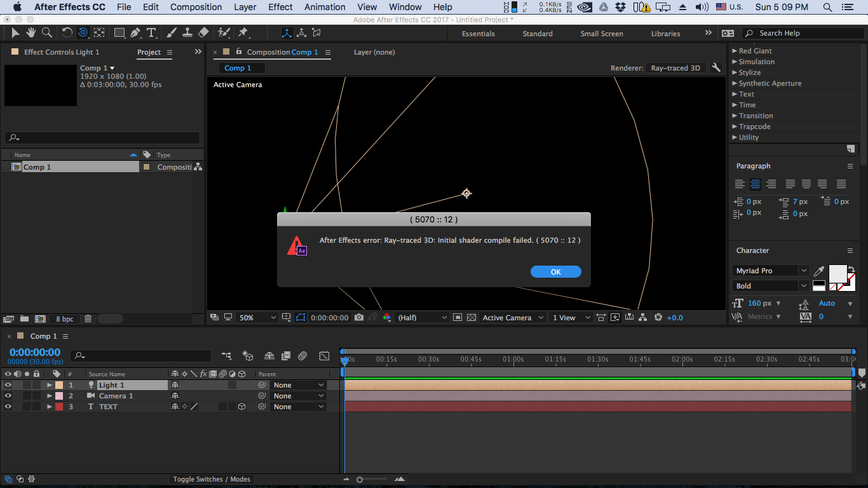
Task: Click the text fill color swatch
Action: tap(837, 274)
